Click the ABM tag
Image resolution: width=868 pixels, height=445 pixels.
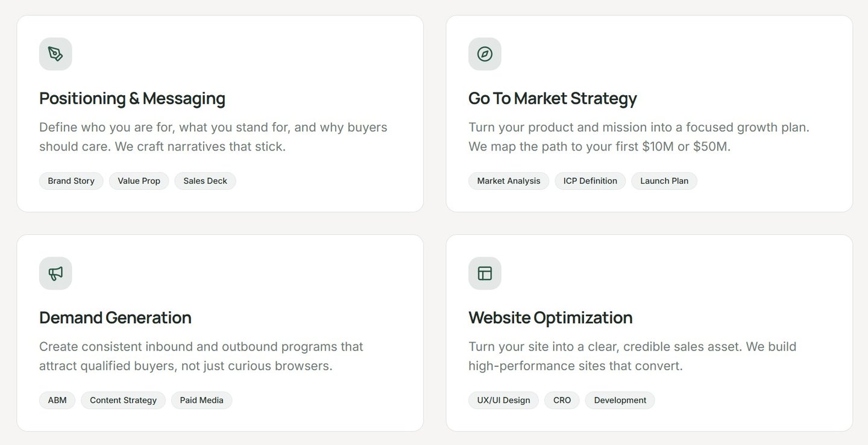point(57,400)
